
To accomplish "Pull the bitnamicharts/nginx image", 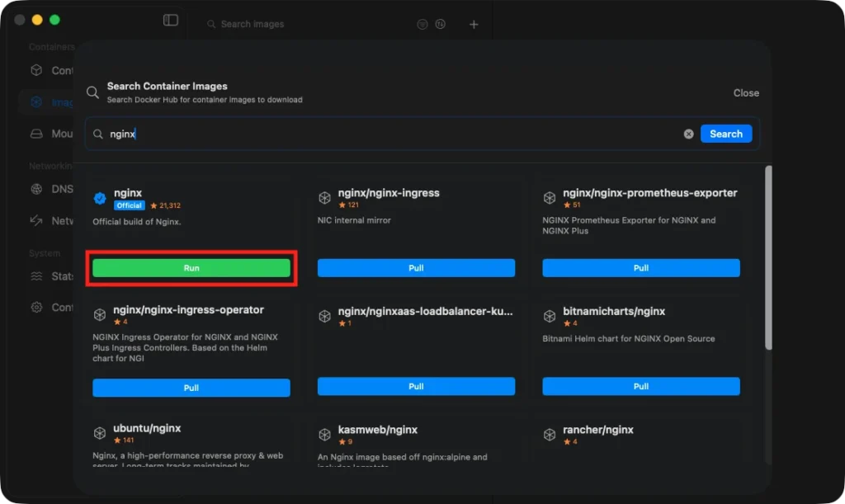I will (x=640, y=386).
